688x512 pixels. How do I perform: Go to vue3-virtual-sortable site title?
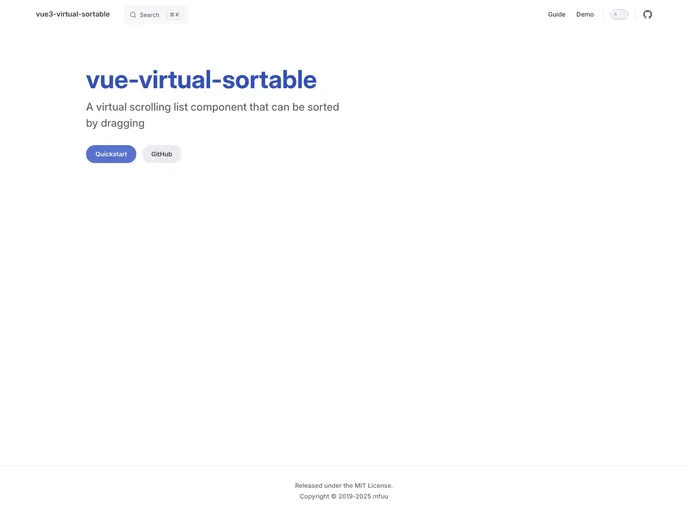click(73, 14)
